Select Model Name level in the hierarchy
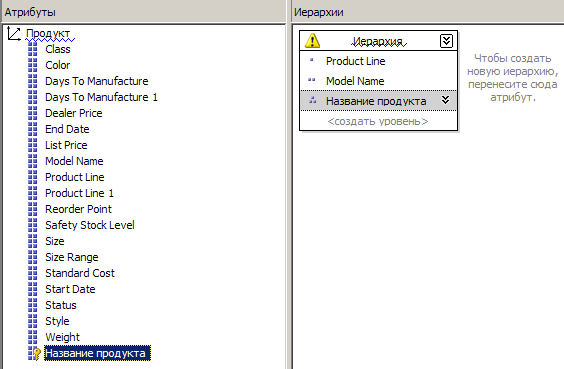564x369 pixels. [355, 81]
